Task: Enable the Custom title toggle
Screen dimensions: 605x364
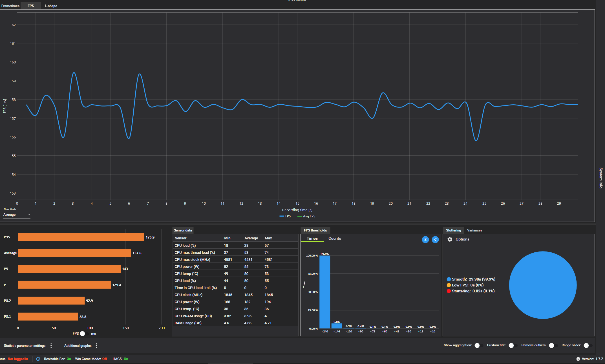Action: pos(513,345)
